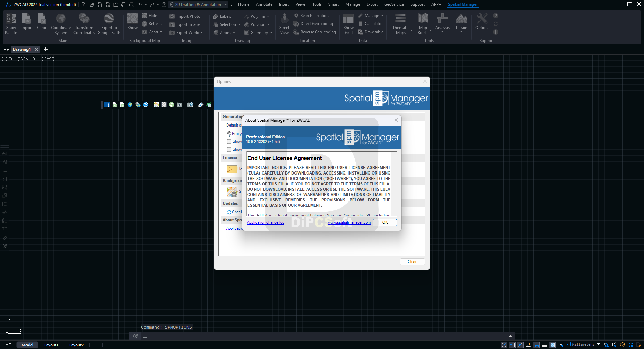Viewport: 644px width, 349px height.
Task: Click the green refresh icon in floating toolbar
Action: (172, 105)
